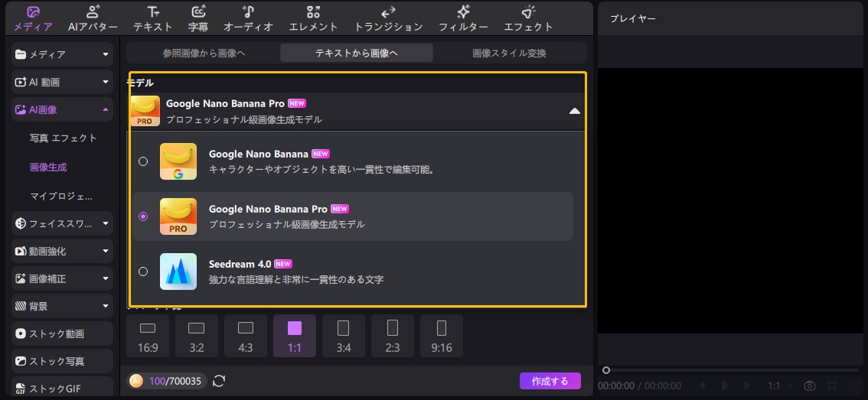
Task: Expand the 画像補正 sidebar section arrow
Action: [105, 279]
